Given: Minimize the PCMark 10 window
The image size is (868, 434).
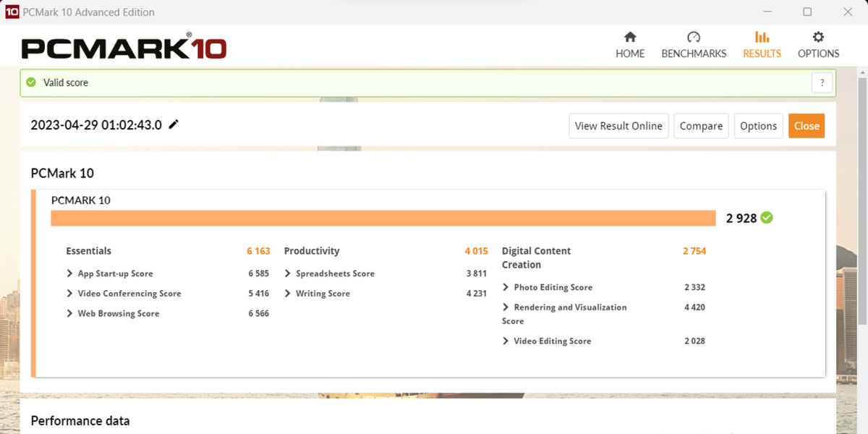Looking at the screenshot, I should click(767, 12).
